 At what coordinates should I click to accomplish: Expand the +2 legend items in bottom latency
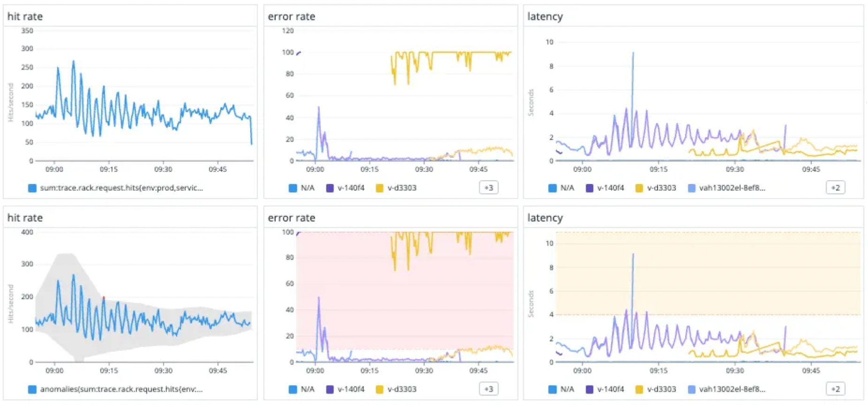[x=835, y=389]
